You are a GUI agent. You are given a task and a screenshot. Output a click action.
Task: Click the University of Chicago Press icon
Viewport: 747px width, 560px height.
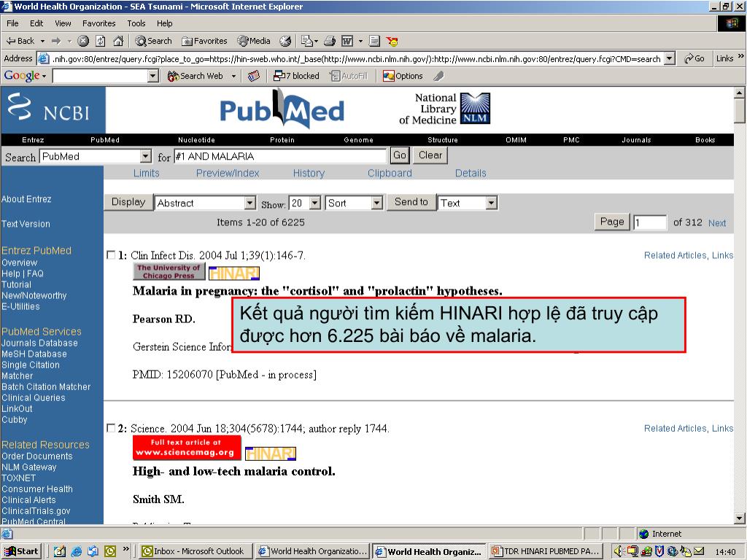169,271
